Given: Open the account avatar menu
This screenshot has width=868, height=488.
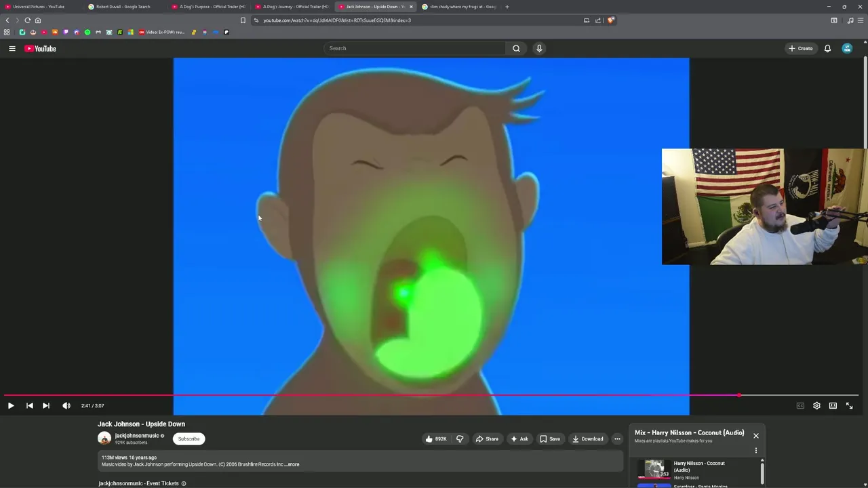Looking at the screenshot, I should tap(847, 48).
